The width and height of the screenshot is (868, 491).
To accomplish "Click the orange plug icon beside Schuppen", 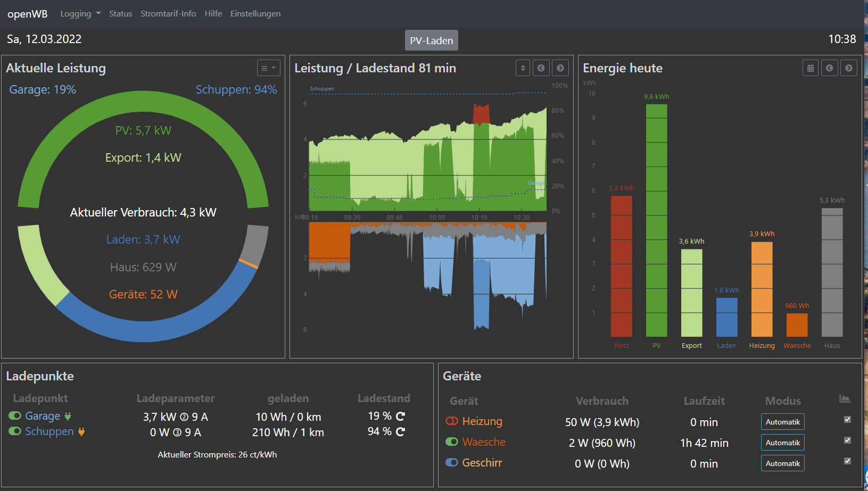I will (81, 431).
